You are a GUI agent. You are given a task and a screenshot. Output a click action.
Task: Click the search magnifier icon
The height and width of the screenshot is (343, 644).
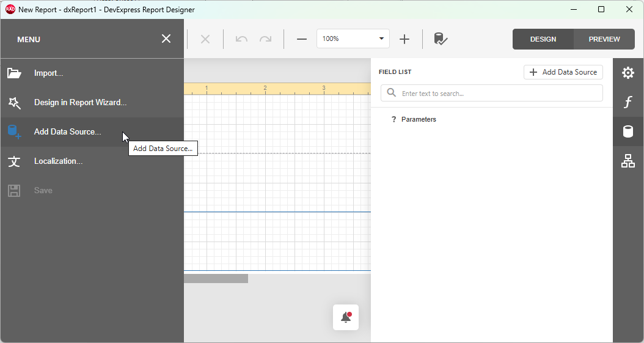pos(392,93)
